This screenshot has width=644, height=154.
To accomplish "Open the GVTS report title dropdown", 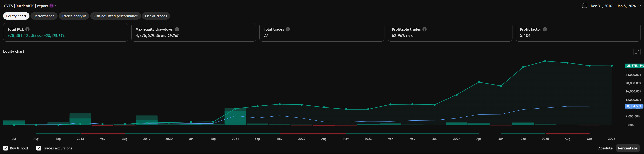I will [56, 6].
